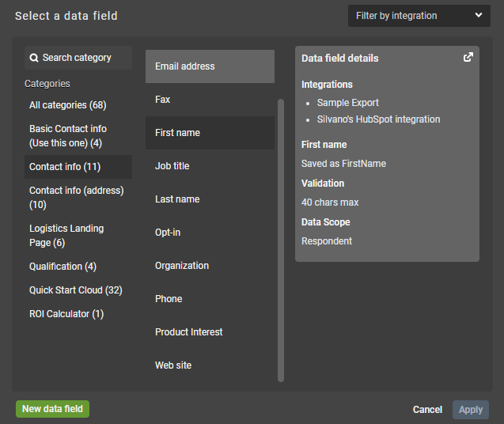The height and width of the screenshot is (424, 504).
Task: Click the data field list scrollbar
Action: tap(280, 237)
